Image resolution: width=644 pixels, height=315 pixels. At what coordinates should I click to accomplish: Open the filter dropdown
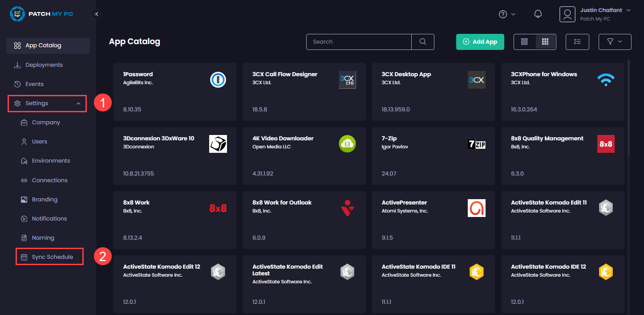tap(615, 41)
